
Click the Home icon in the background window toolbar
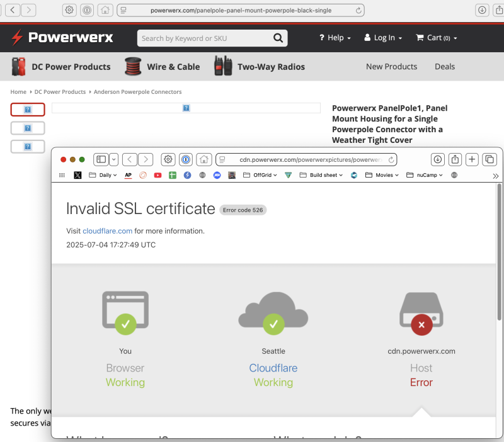point(105,10)
